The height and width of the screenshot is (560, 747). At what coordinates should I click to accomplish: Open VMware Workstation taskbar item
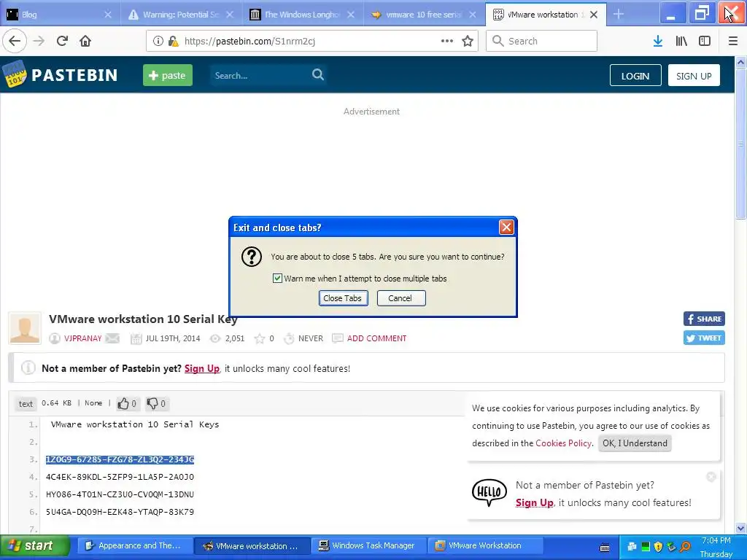(485, 545)
